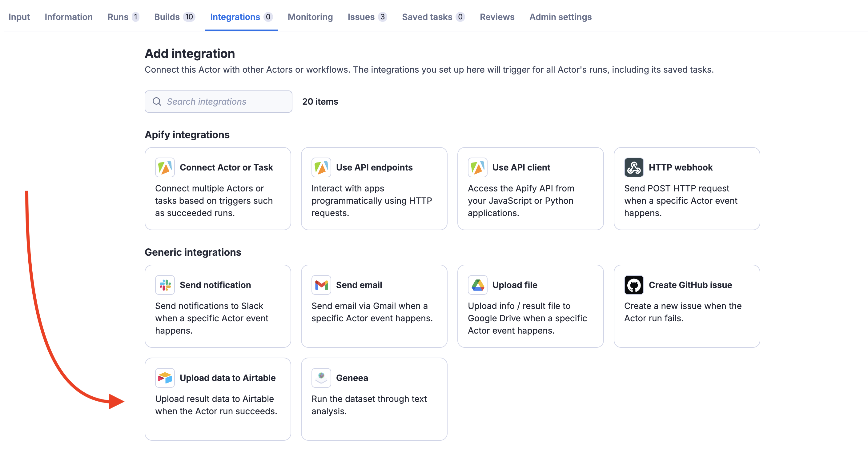Click the magnifying glass in search field
This screenshot has height=453, width=868.
(157, 101)
